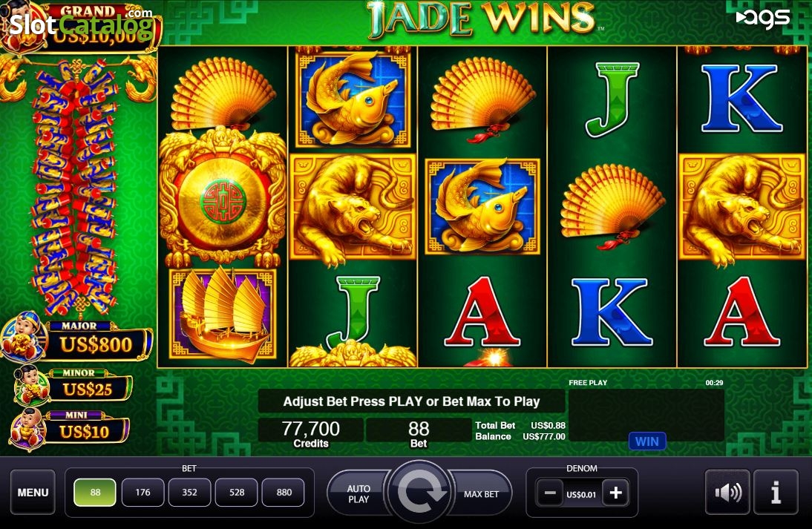Select the 528 bet option

pyautogui.click(x=237, y=492)
